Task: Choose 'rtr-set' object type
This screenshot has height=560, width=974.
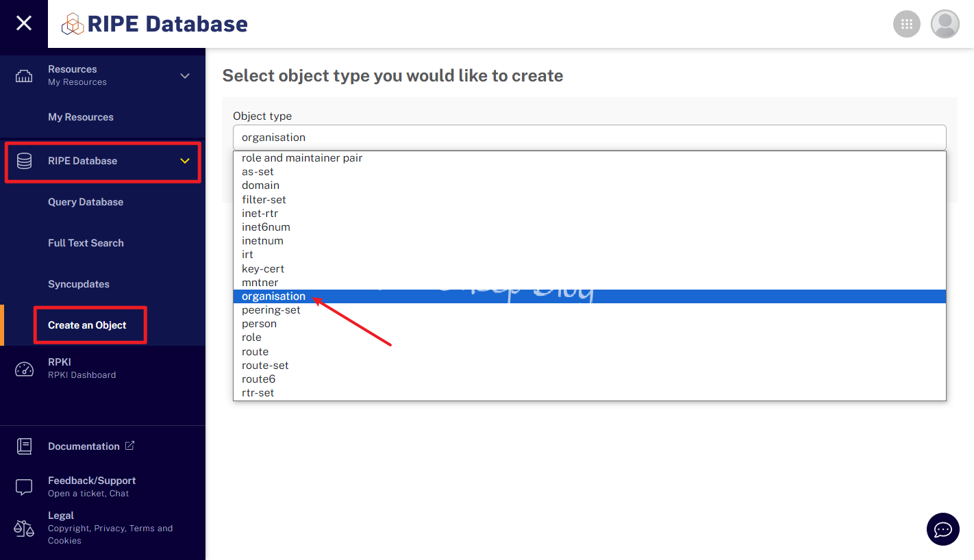Action: pos(590,393)
